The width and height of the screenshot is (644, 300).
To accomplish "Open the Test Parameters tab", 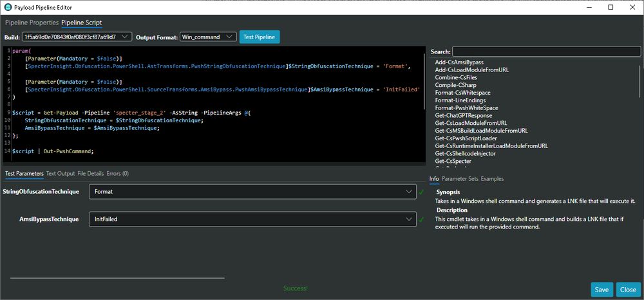I will (24, 174).
